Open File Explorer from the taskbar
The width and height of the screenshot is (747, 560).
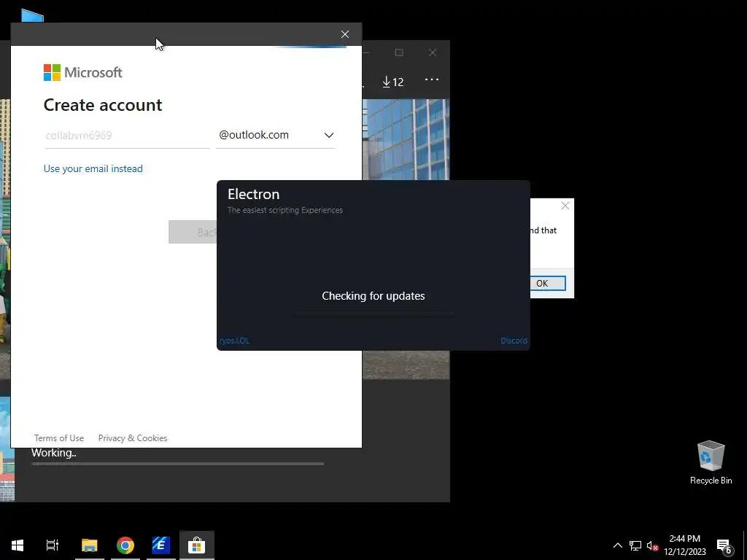click(89, 545)
